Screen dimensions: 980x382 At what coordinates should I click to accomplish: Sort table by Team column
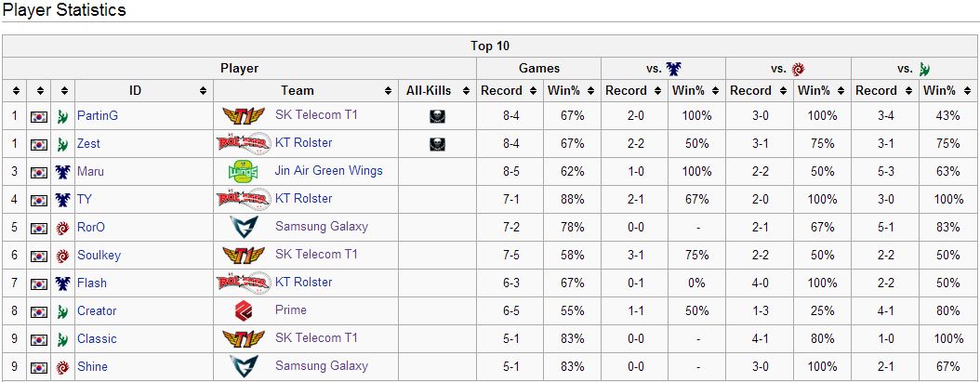391,91
